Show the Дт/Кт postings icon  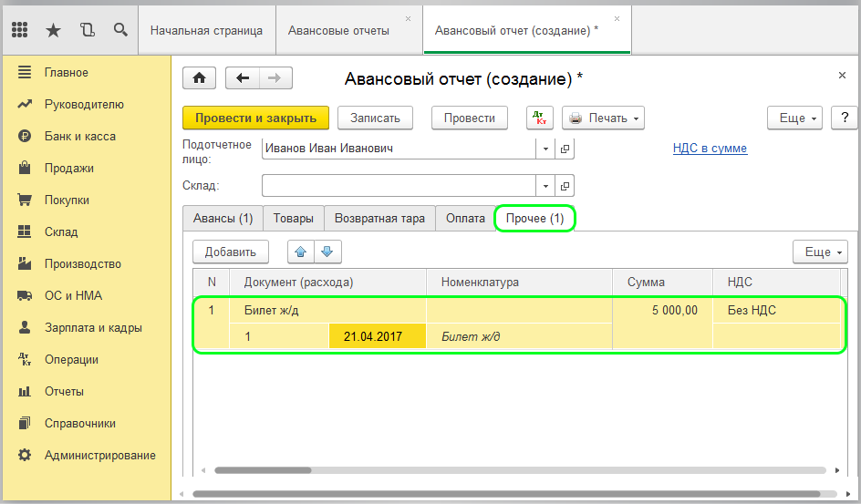540,118
